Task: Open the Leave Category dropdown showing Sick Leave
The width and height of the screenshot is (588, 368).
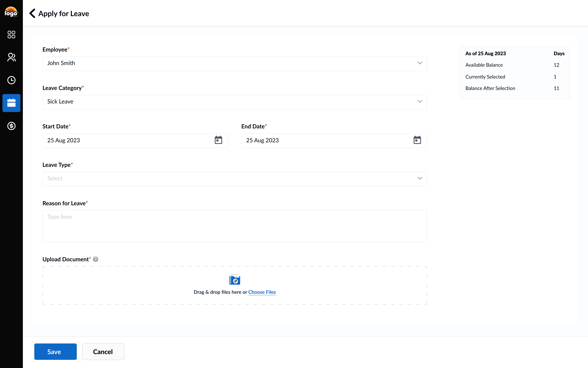Action: (235, 102)
